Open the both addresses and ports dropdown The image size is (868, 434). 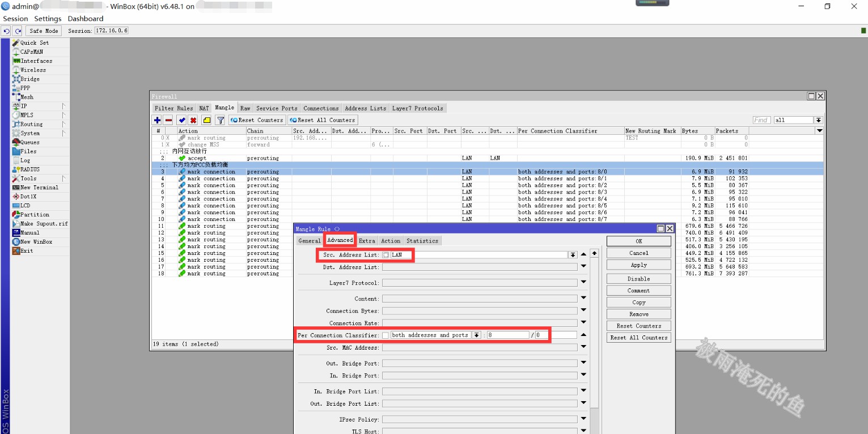tap(476, 335)
